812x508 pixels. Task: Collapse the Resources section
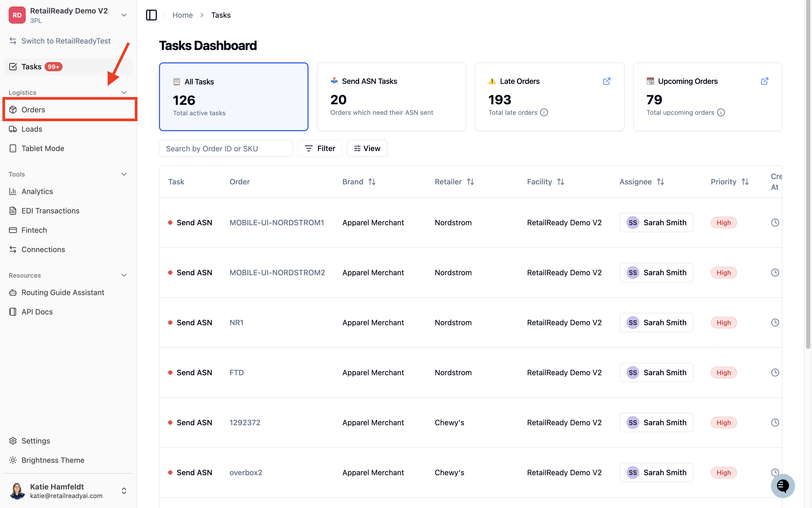[x=124, y=275]
